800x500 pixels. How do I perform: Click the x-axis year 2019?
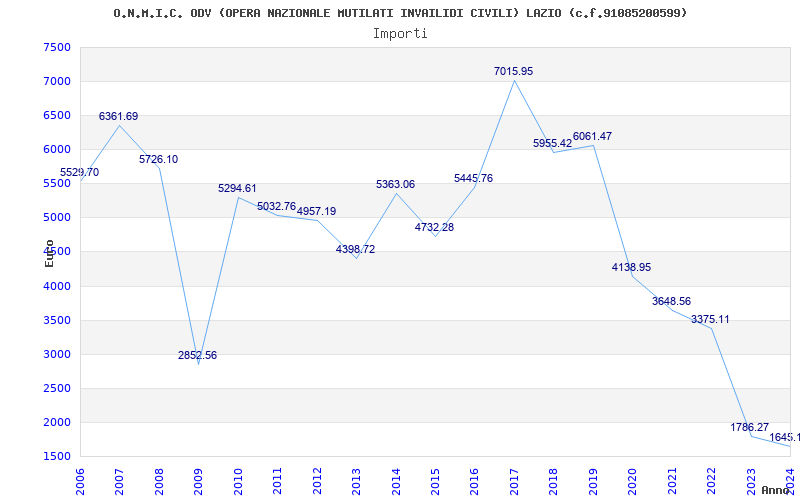tap(593, 481)
